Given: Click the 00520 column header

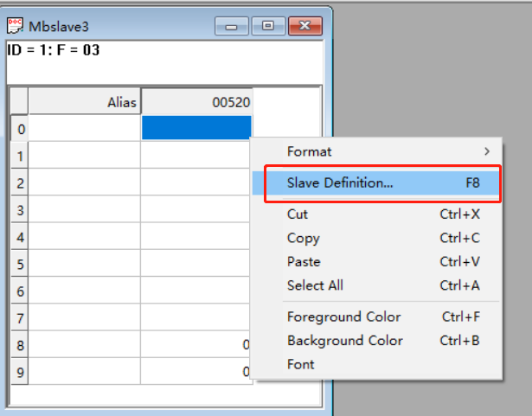Looking at the screenshot, I should [x=196, y=102].
